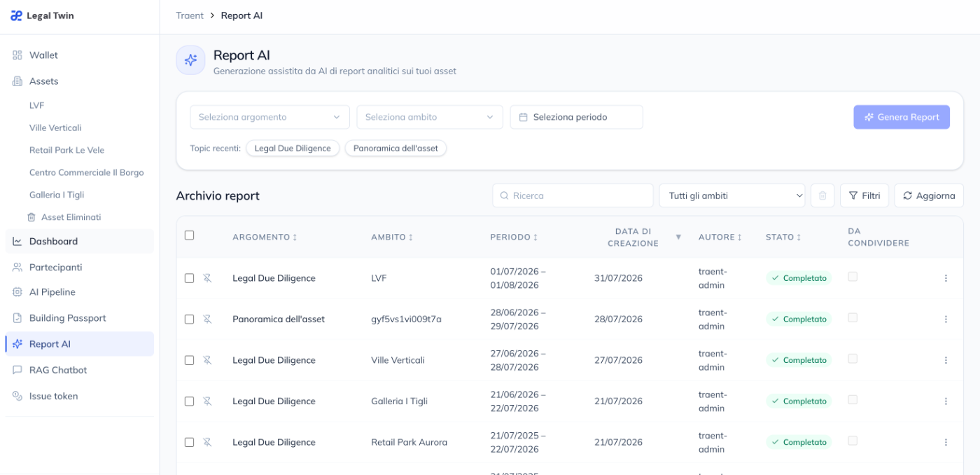
Task: Click the Building Passport document icon
Action: (17, 318)
